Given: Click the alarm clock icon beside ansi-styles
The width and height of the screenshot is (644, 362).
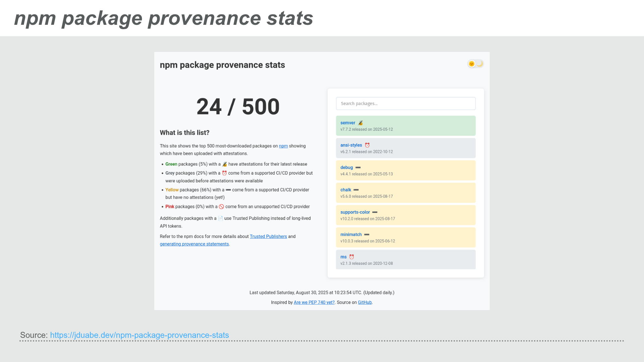Looking at the screenshot, I should (x=367, y=145).
